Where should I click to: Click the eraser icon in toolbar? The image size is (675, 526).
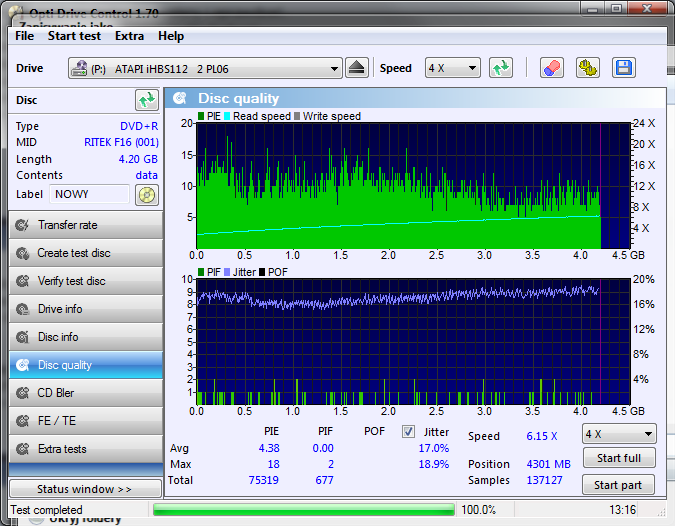[551, 68]
